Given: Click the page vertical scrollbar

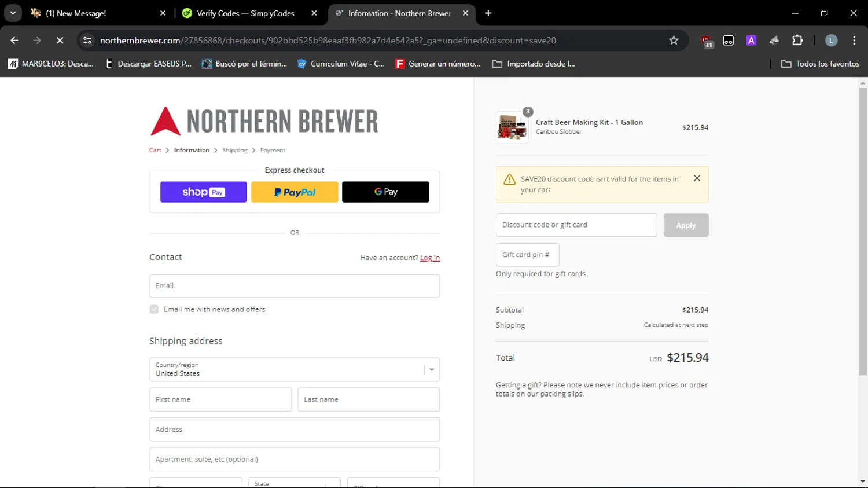Looking at the screenshot, I should coord(863,232).
